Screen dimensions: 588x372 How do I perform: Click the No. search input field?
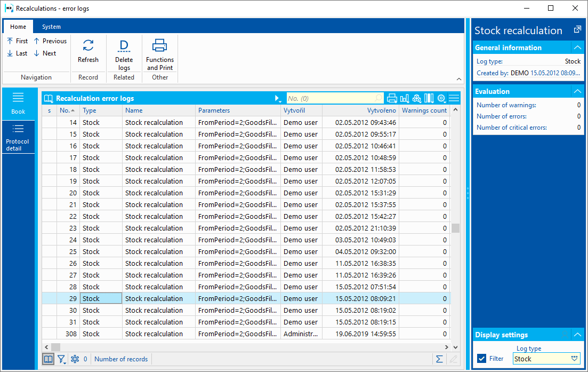(331, 98)
